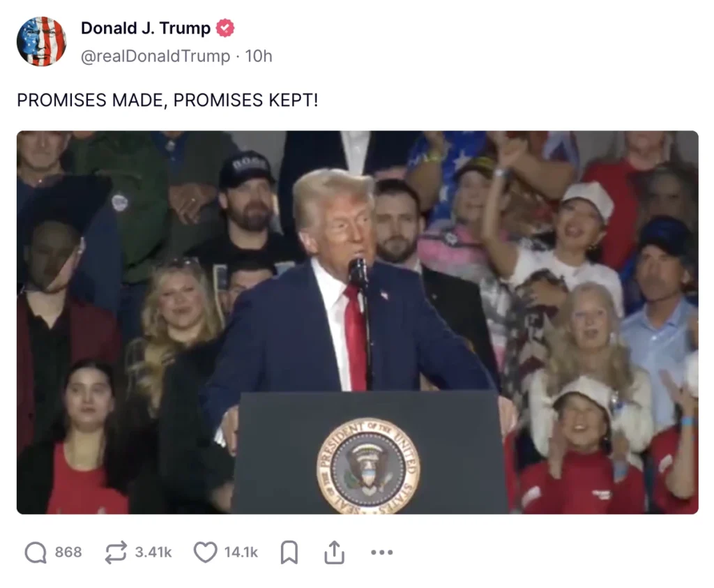Screen dimensions: 714x588
Task: Play the rally video thumbnail
Action: (x=358, y=322)
